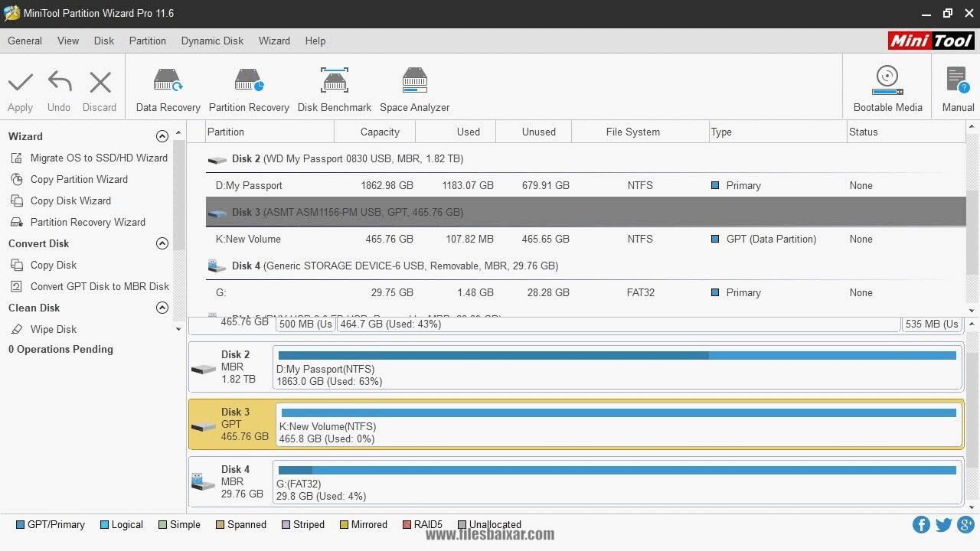This screenshot has height=551, width=980.
Task: Select the K:New Volume partition row
Action: (x=586, y=239)
